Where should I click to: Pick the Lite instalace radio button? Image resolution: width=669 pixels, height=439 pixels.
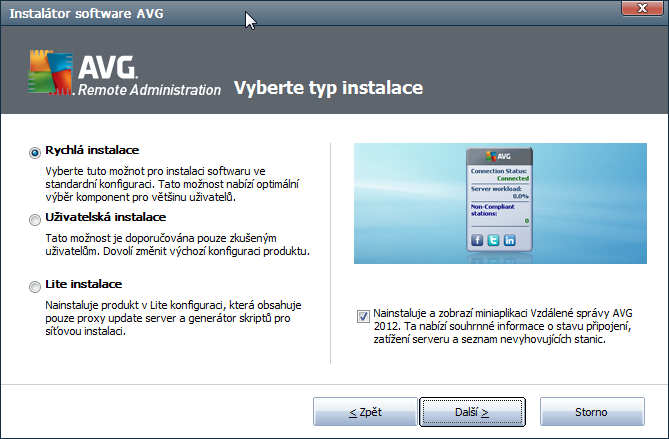tap(35, 287)
